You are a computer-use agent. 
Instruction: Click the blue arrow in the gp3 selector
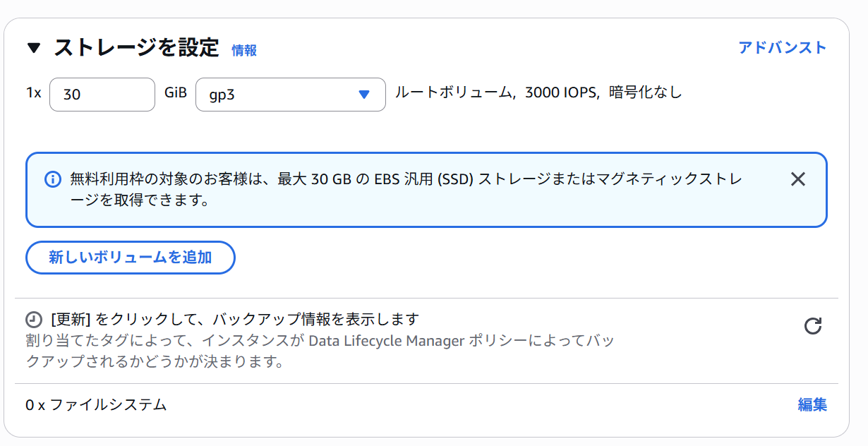coord(364,95)
